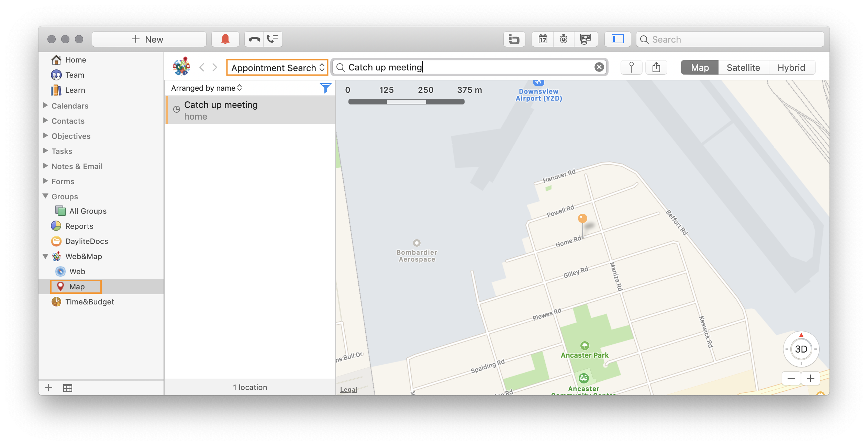
Task: Click the stopwatch timer toolbar icon
Action: tap(564, 39)
